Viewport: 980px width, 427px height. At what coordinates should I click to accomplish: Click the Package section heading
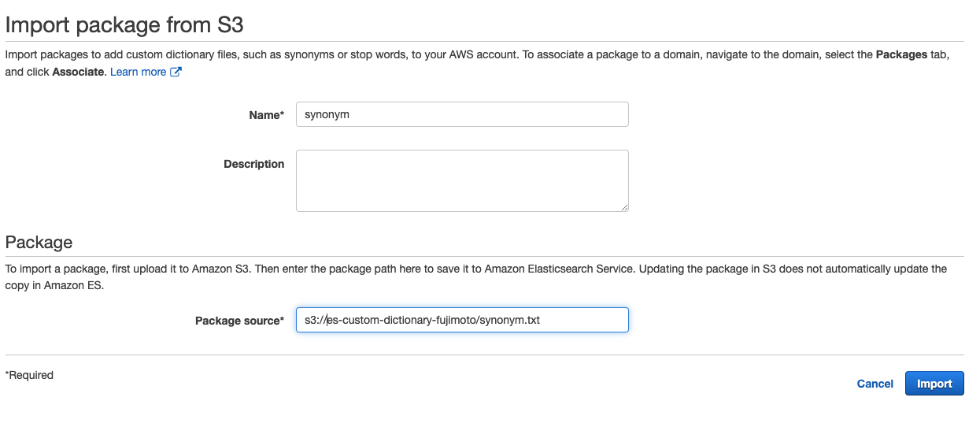39,242
